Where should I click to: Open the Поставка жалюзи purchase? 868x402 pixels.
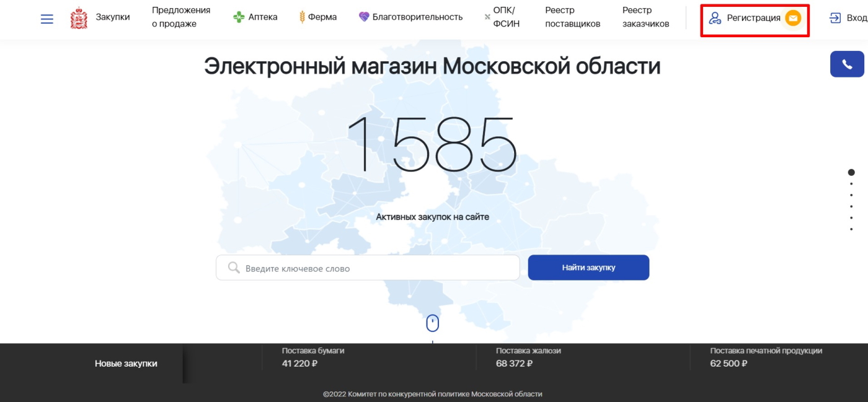pos(528,351)
